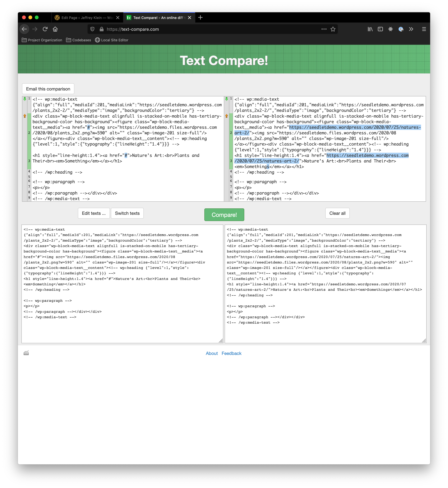Expand the toolbar overflow chevron

(411, 29)
